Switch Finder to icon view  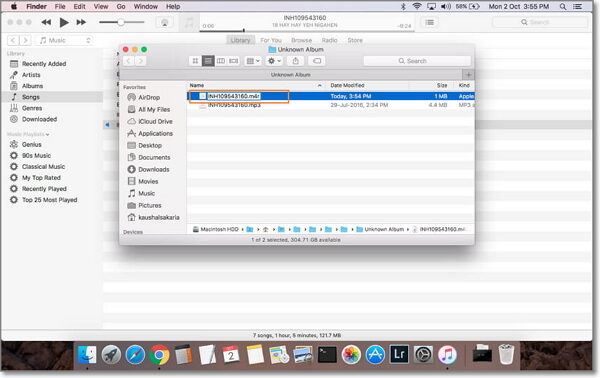click(195, 61)
